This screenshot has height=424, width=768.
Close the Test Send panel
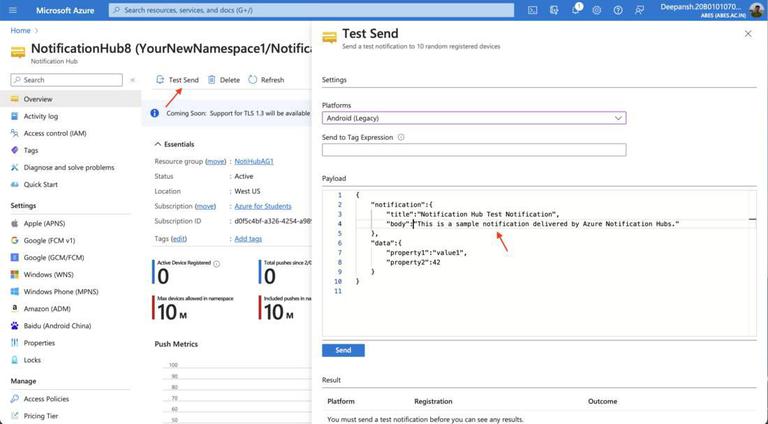pyautogui.click(x=748, y=34)
